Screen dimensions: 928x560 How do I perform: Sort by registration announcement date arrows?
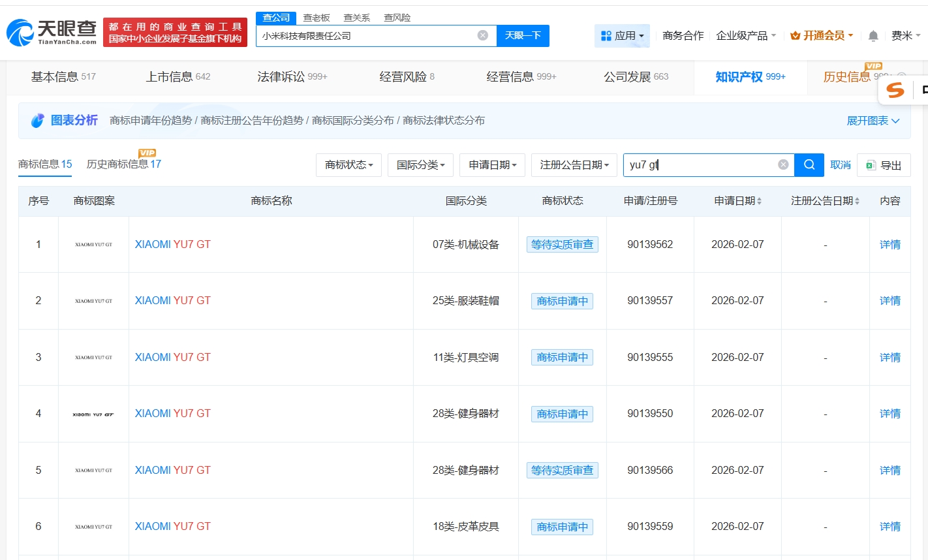[857, 201]
